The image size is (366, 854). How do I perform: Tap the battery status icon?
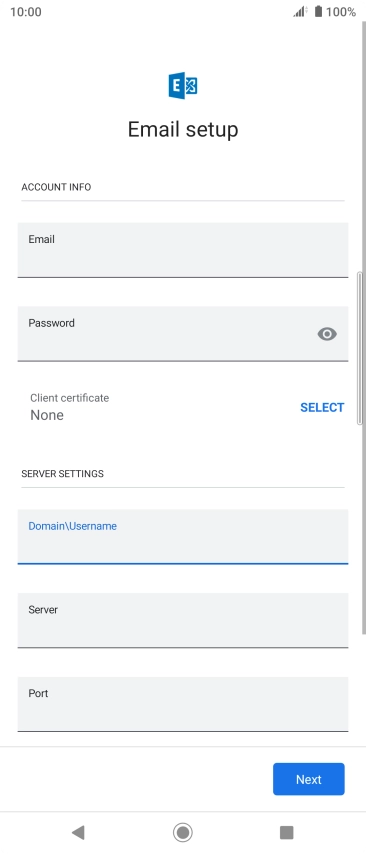click(x=318, y=11)
